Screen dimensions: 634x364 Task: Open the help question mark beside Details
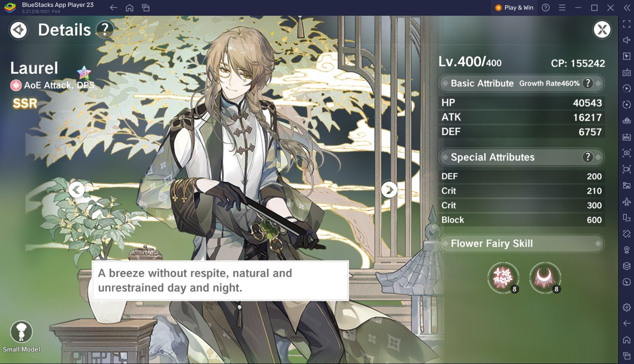105,29
